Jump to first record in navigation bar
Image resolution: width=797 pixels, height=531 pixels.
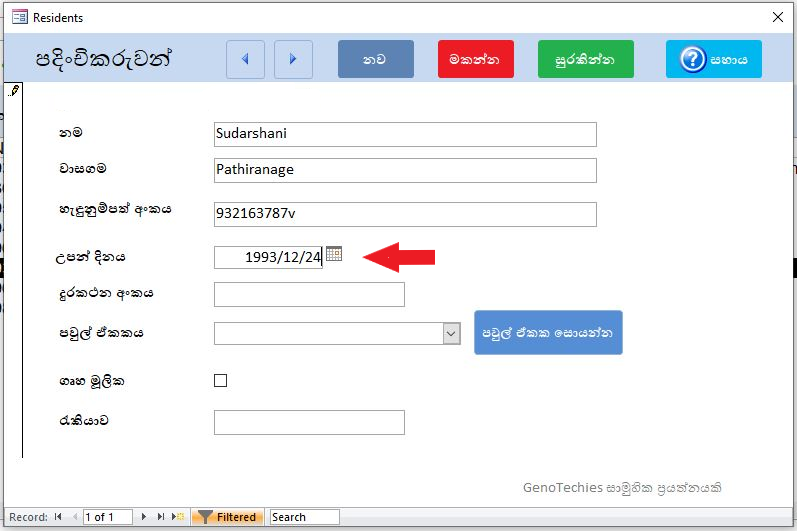(58, 517)
